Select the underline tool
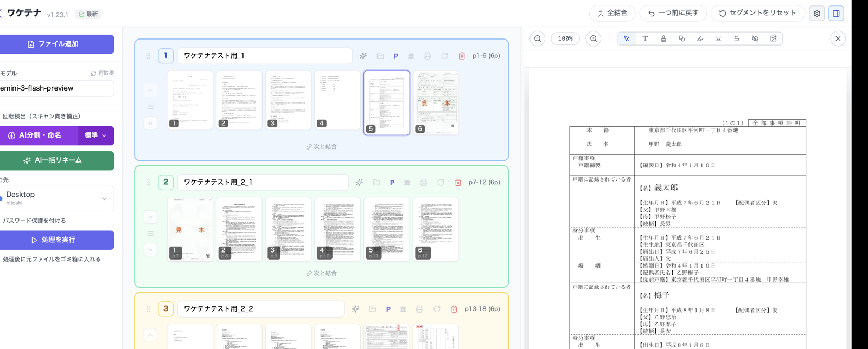This screenshot has height=349, width=868. pos(718,38)
